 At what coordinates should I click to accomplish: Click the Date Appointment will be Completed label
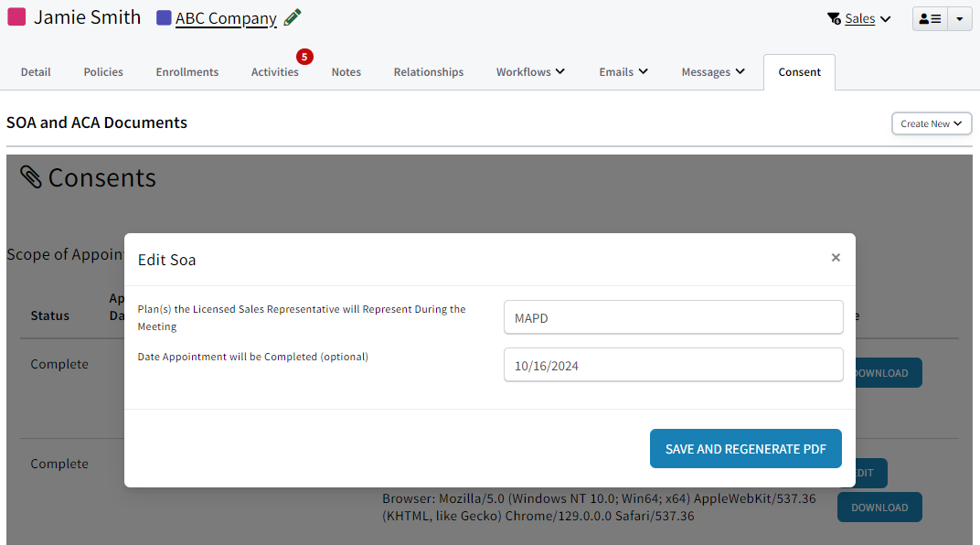click(253, 357)
